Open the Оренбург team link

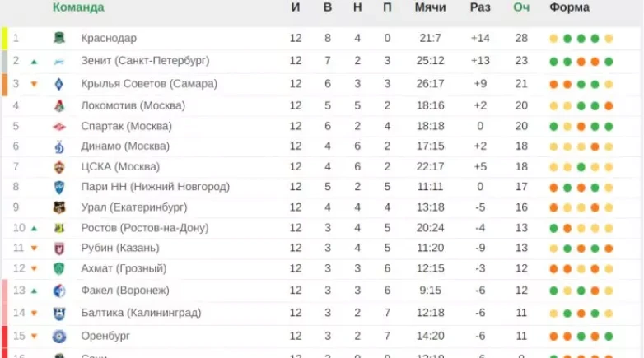point(107,336)
